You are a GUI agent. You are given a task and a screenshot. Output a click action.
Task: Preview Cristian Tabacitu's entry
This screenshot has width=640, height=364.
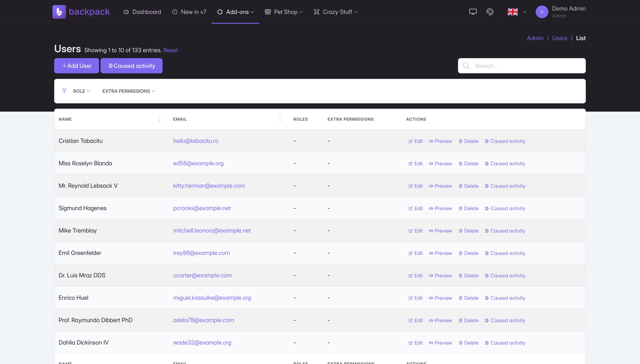440,141
